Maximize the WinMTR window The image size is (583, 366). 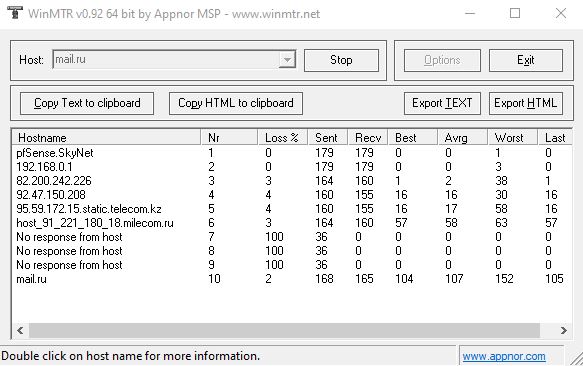[515, 13]
